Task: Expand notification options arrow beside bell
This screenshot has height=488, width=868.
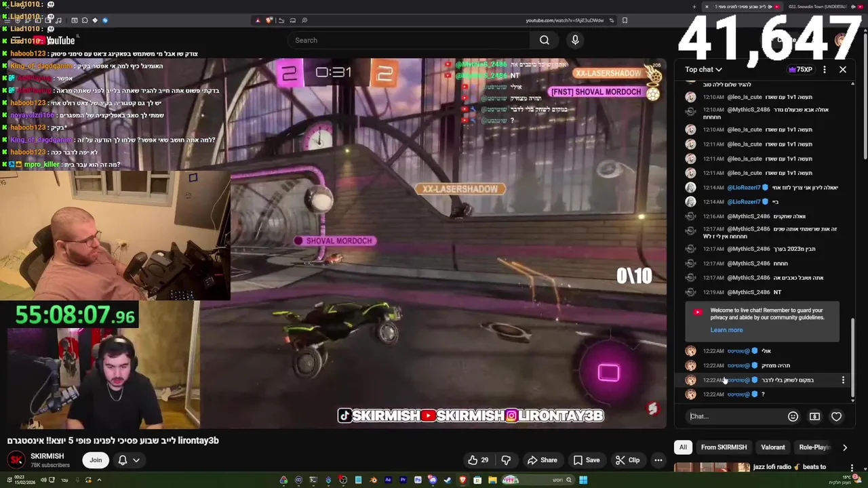Action: point(136,460)
